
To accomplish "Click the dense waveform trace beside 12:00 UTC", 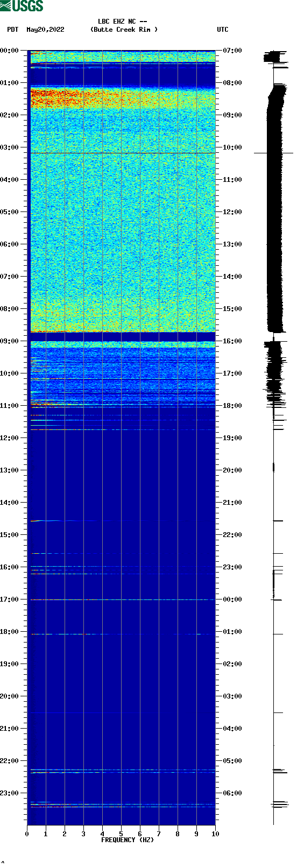I will (274, 212).
